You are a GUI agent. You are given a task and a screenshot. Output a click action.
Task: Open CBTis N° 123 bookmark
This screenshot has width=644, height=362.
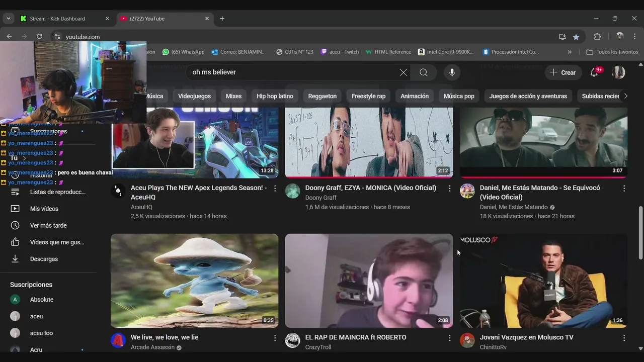(x=295, y=52)
